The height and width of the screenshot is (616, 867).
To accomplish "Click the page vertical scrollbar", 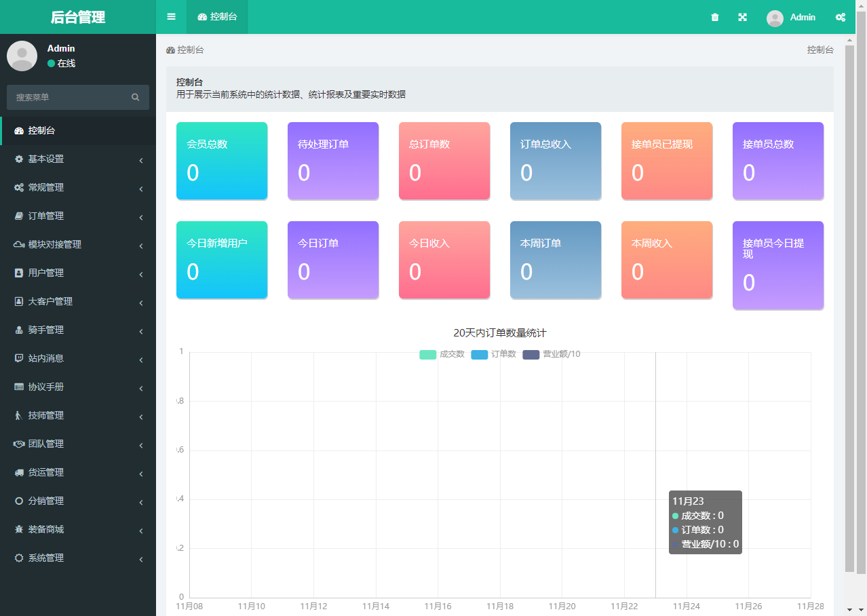I will pos(849,305).
